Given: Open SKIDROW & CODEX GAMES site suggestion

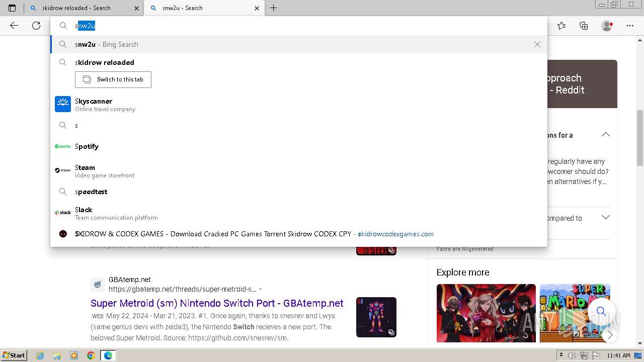Looking at the screenshot, I should click(299, 234).
